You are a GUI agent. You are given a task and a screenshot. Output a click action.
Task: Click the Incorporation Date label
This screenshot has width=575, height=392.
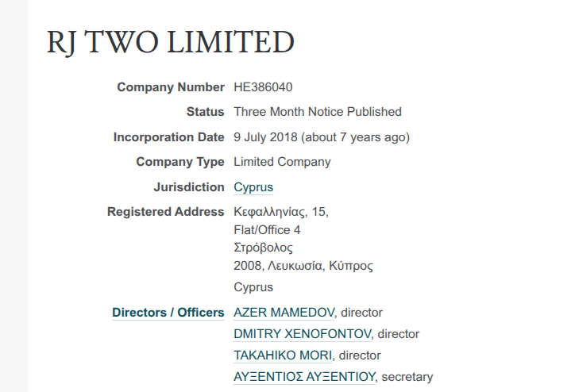point(168,137)
